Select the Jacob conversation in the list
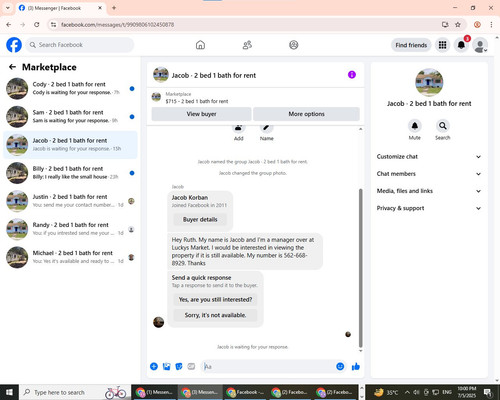Viewport: 500px width, 400px height. point(70,145)
